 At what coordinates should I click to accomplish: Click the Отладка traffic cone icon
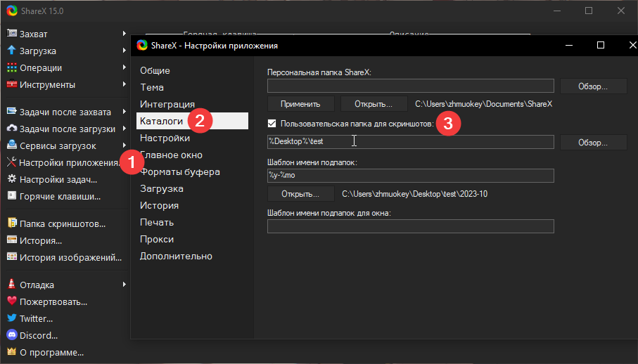(x=12, y=284)
